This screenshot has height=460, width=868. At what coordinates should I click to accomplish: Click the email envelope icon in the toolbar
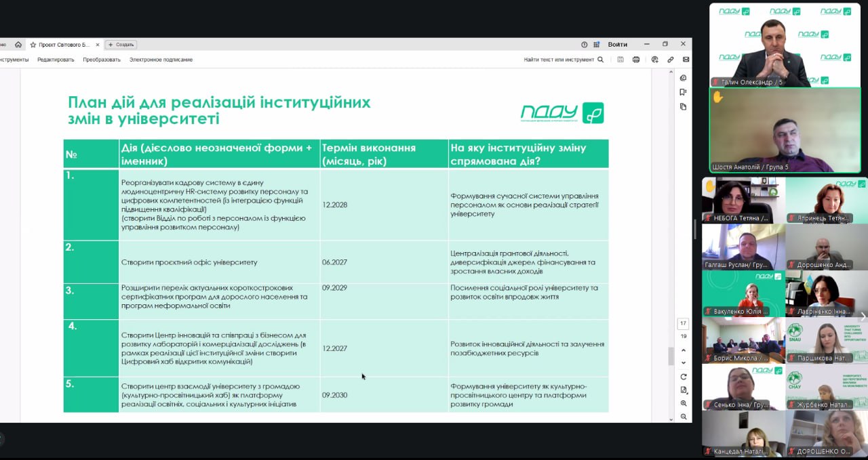pyautogui.click(x=686, y=60)
